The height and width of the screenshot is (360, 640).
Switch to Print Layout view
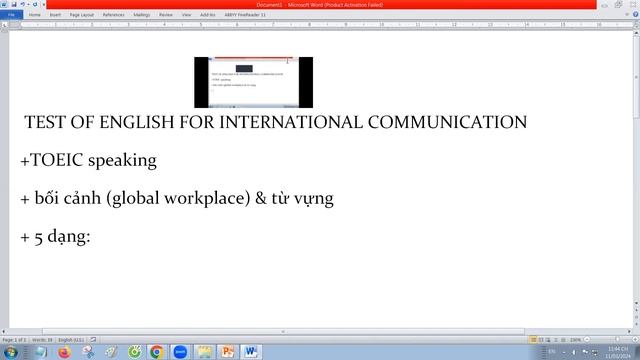click(x=533, y=340)
